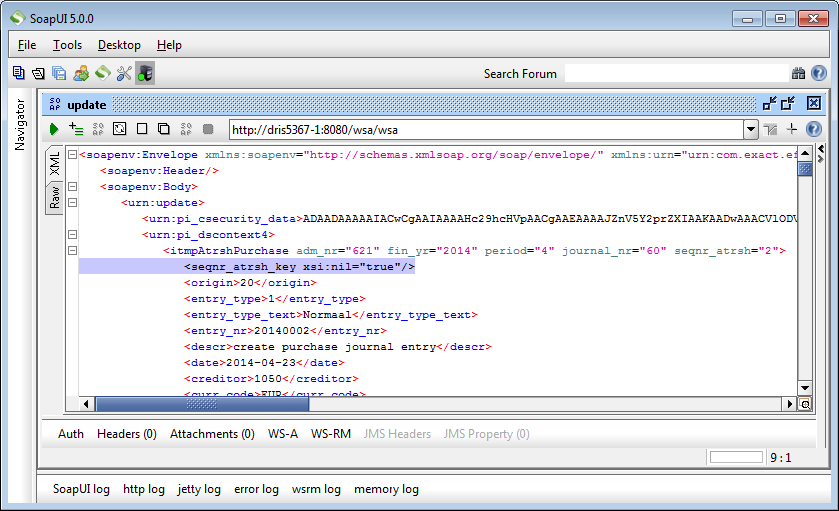839x511 pixels.
Task: Click the first SOAP icon after the assertion icon
Action: tap(98, 128)
